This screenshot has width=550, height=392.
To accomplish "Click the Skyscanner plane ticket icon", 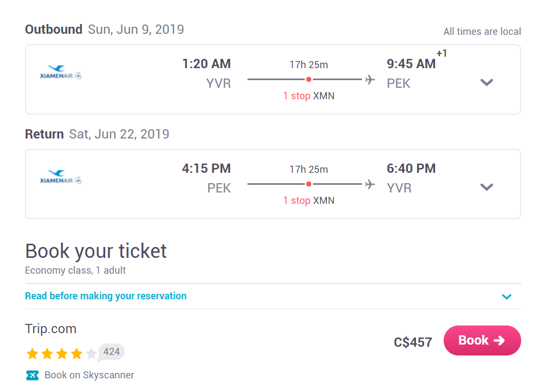I will point(32,375).
